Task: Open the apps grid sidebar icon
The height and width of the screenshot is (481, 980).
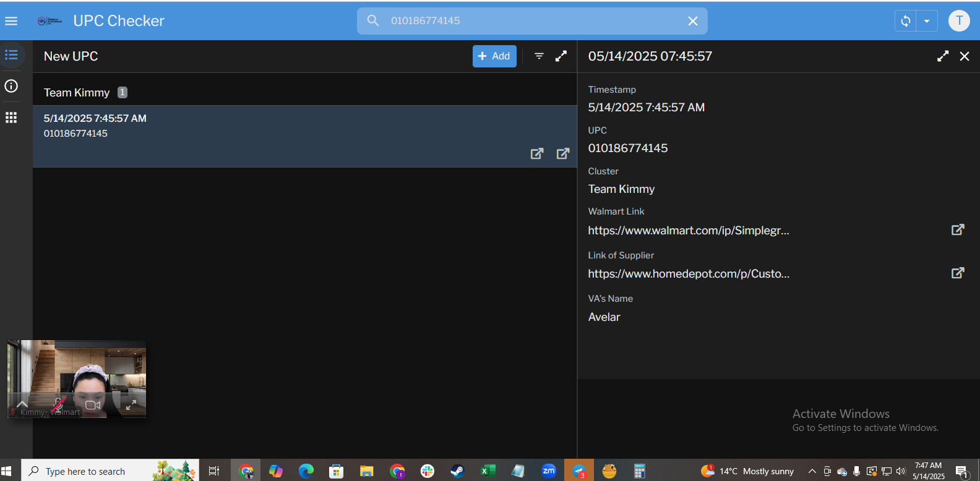Action: click(x=11, y=117)
